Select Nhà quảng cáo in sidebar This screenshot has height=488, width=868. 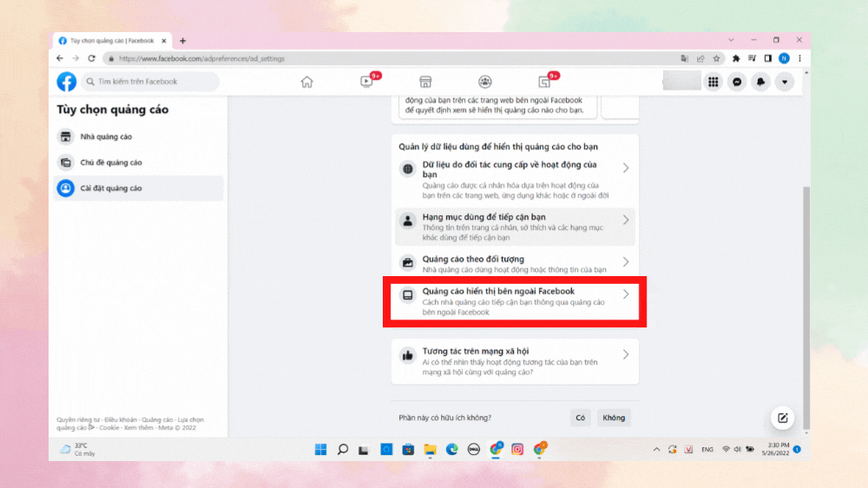pos(106,136)
